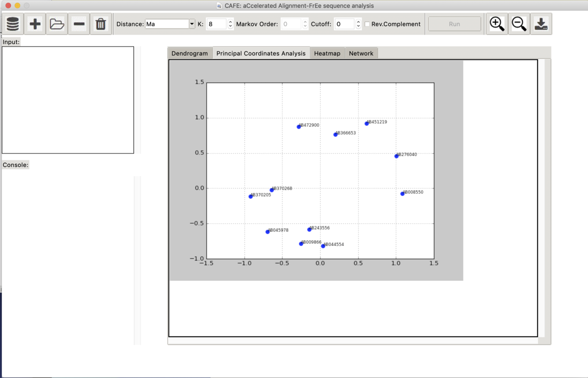Image resolution: width=588 pixels, height=378 pixels.
Task: Open the database load icon
Action: click(x=13, y=24)
